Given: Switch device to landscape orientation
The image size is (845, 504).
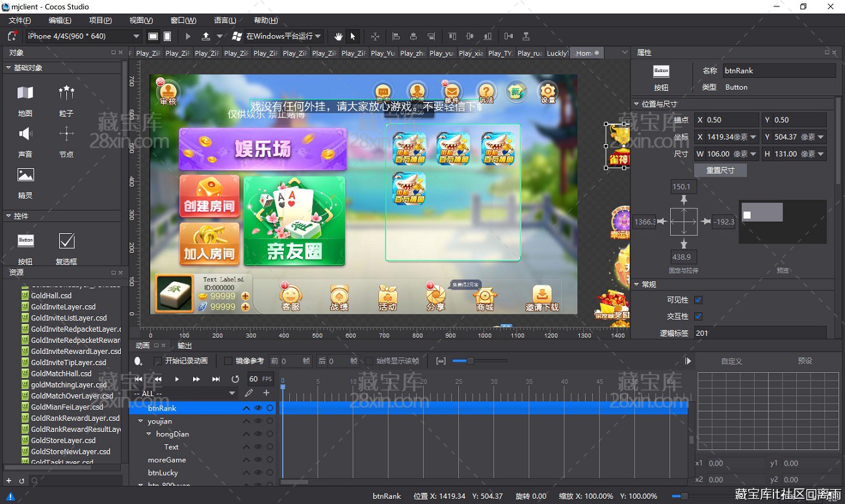Looking at the screenshot, I should pos(153,36).
